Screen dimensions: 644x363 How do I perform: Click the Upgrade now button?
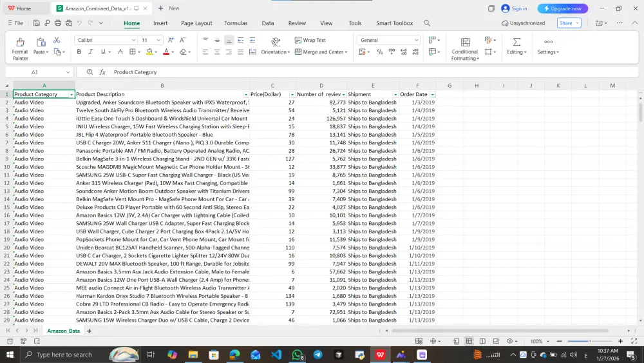pos(563,8)
